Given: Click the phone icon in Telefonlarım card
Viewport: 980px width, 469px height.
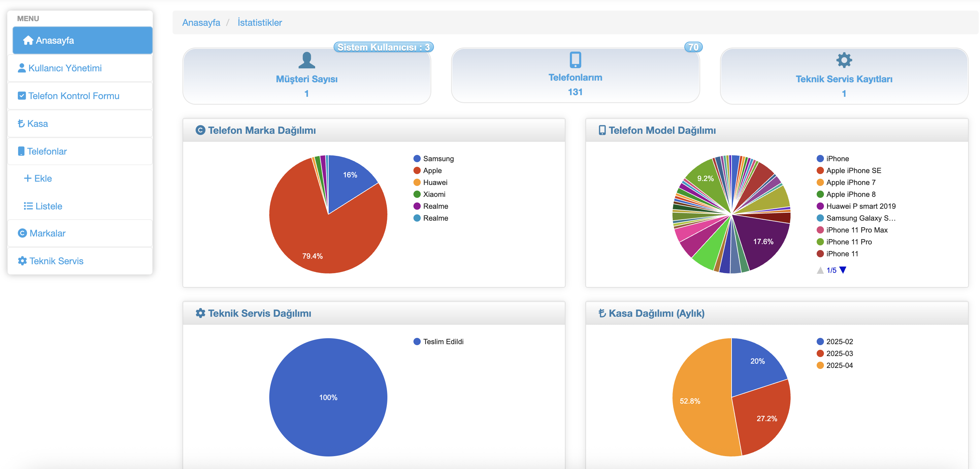Looking at the screenshot, I should pos(575,60).
